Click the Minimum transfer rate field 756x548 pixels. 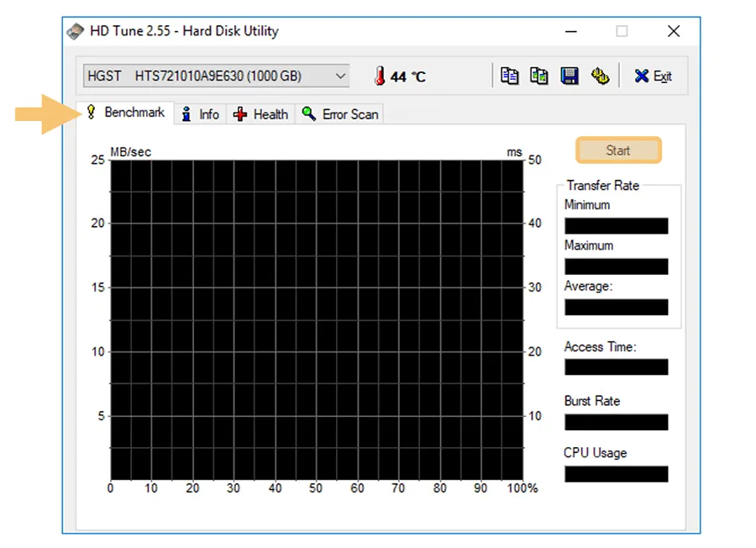point(617,226)
